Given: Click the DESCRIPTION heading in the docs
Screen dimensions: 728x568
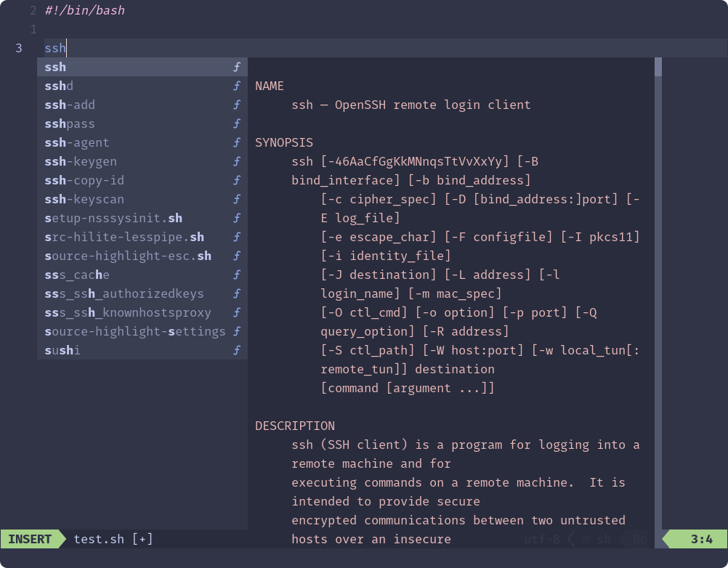Looking at the screenshot, I should tap(295, 426).
